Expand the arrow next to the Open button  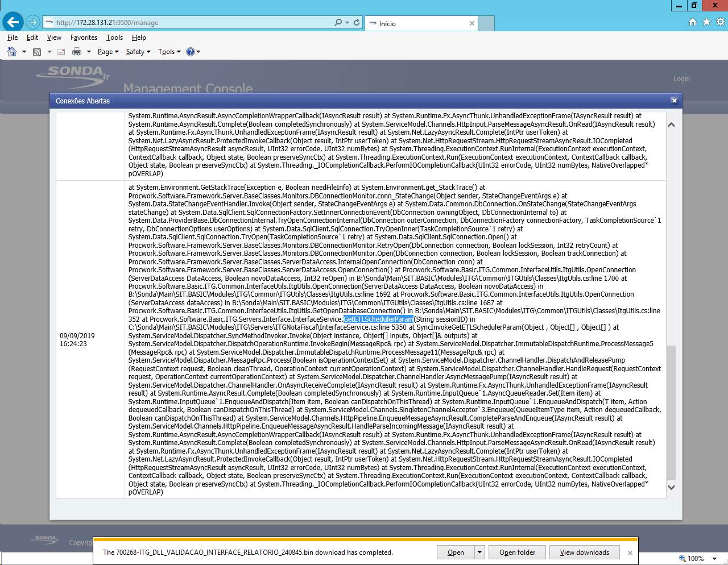[479, 552]
